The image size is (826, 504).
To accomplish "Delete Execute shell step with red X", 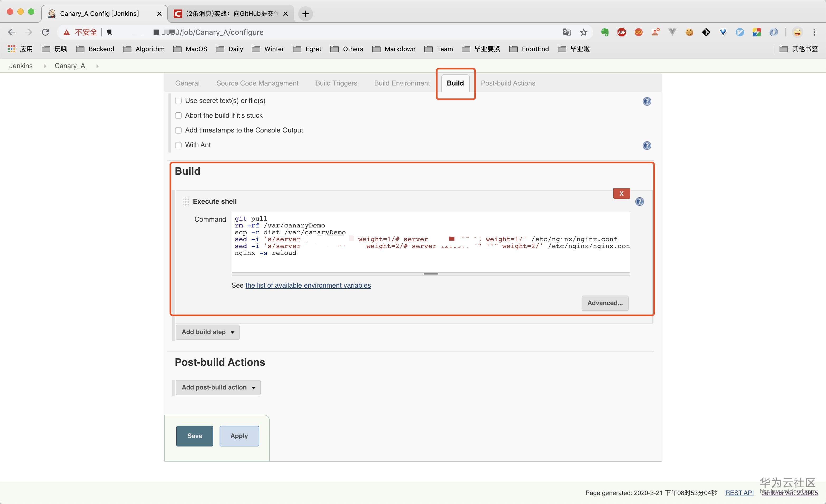I will [x=621, y=194].
